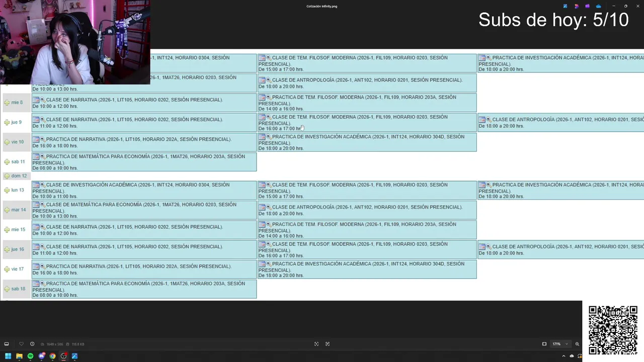644x362 pixels.
Task: Open File Explorer from the taskbar
Action: click(x=19, y=356)
